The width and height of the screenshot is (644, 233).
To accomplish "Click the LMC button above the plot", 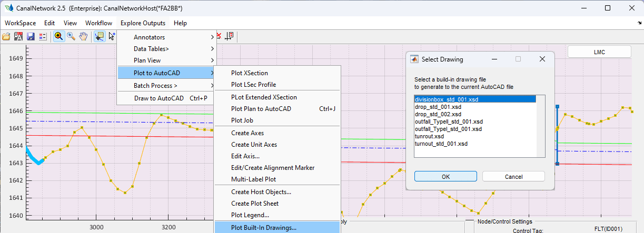I will 599,52.
